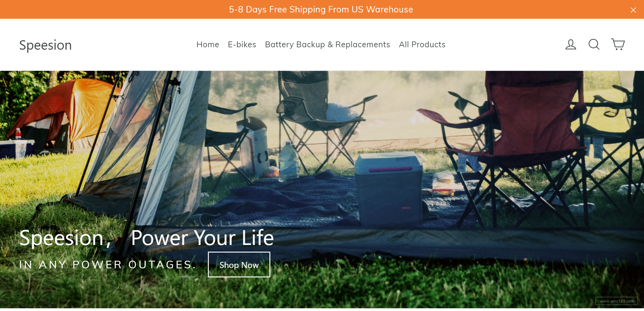Click the Speesion logo text
644x311 pixels.
click(x=45, y=45)
